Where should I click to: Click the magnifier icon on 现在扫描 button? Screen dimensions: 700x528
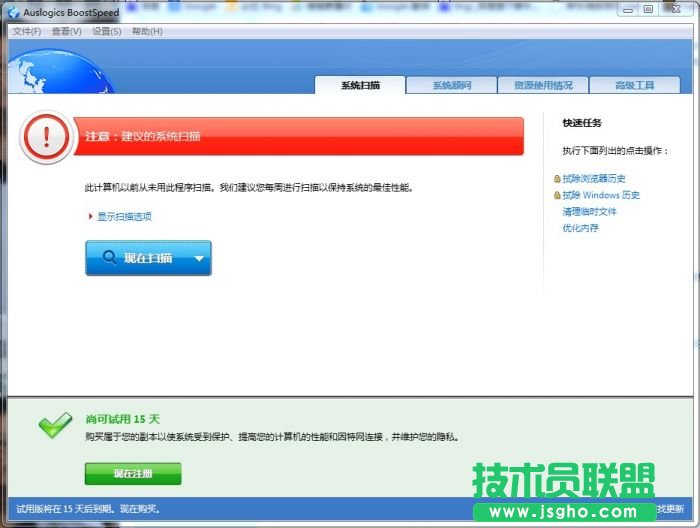(x=106, y=258)
